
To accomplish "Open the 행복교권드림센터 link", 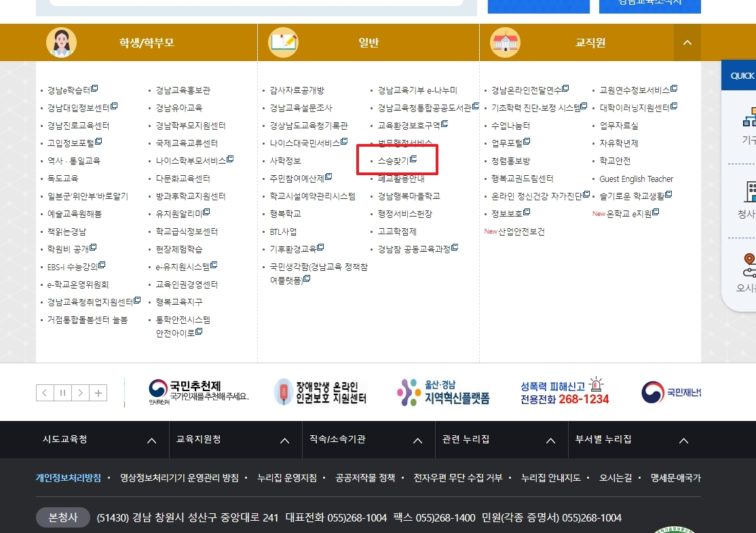I will click(522, 179).
